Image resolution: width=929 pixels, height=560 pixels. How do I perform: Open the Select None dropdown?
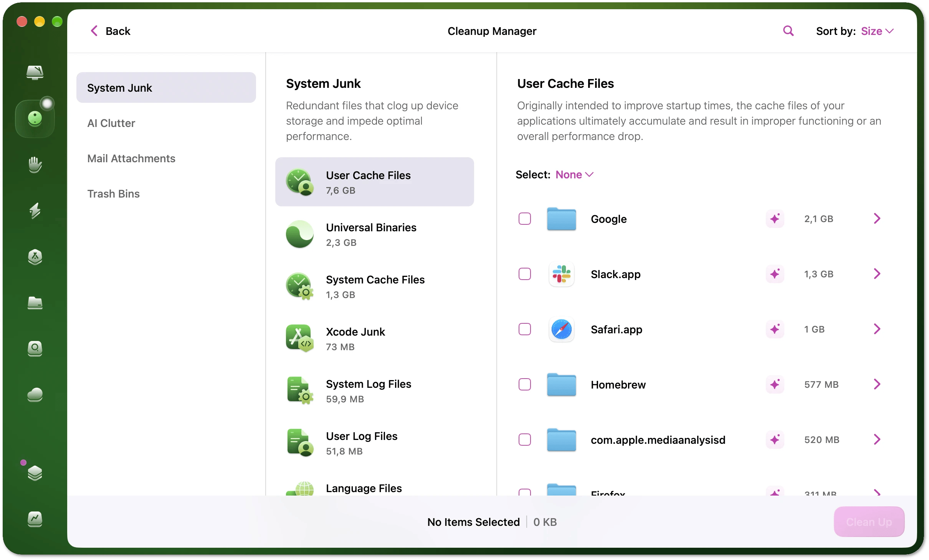click(x=575, y=175)
